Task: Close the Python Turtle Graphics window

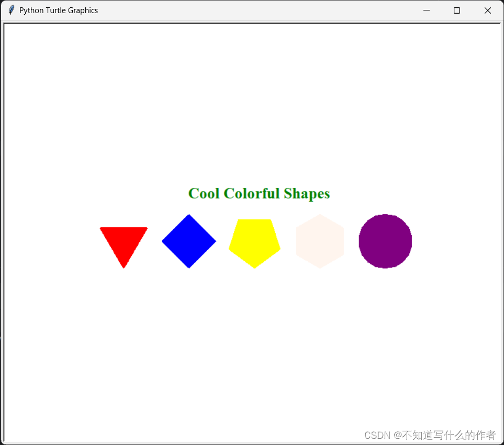Action: [487, 10]
